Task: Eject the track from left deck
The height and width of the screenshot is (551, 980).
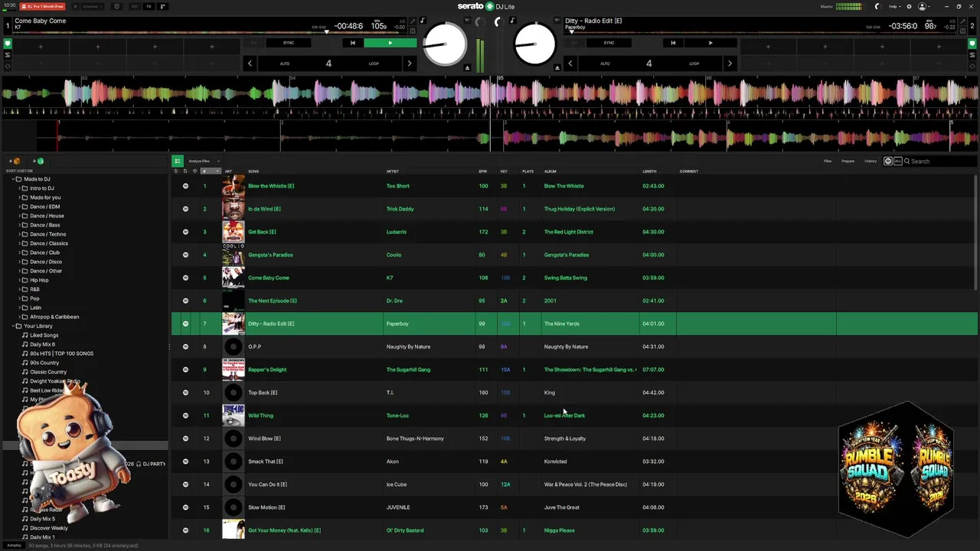Action: pyautogui.click(x=467, y=68)
